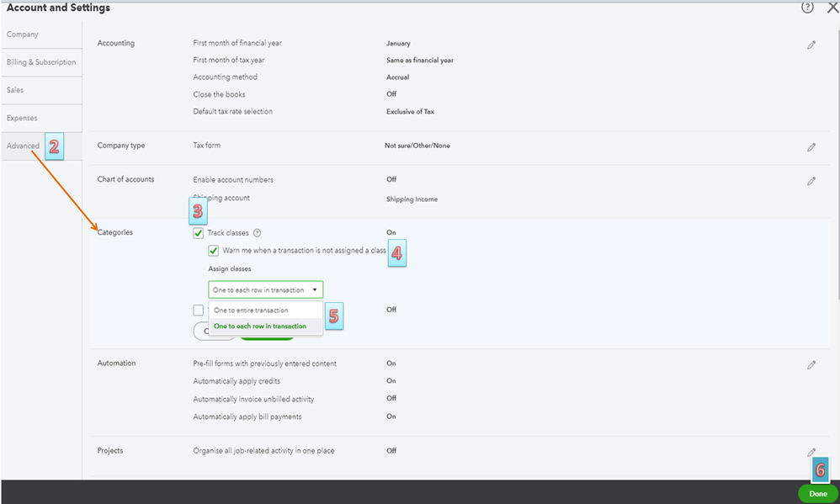Open the Billing & Subscription tab
Viewport: 840px width, 504px height.
(41, 62)
